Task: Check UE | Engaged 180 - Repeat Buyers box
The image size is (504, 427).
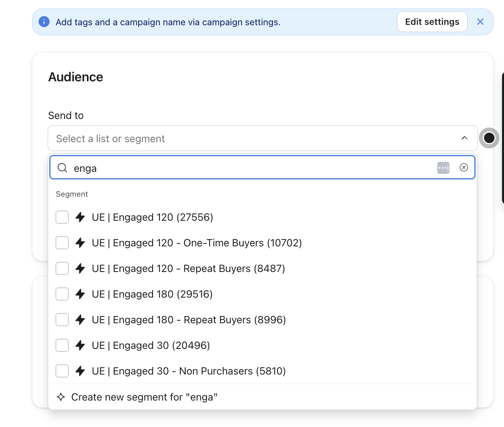Action: (62, 320)
